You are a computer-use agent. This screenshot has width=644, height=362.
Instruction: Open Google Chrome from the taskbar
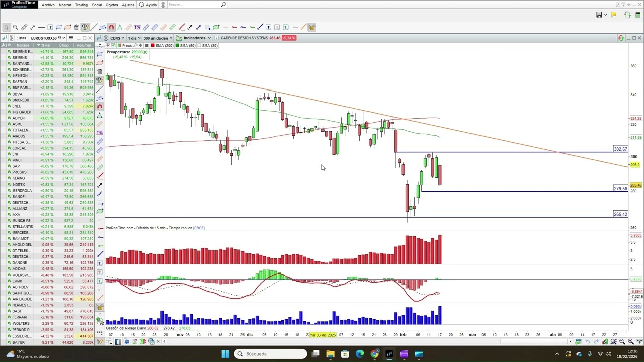[374, 354]
